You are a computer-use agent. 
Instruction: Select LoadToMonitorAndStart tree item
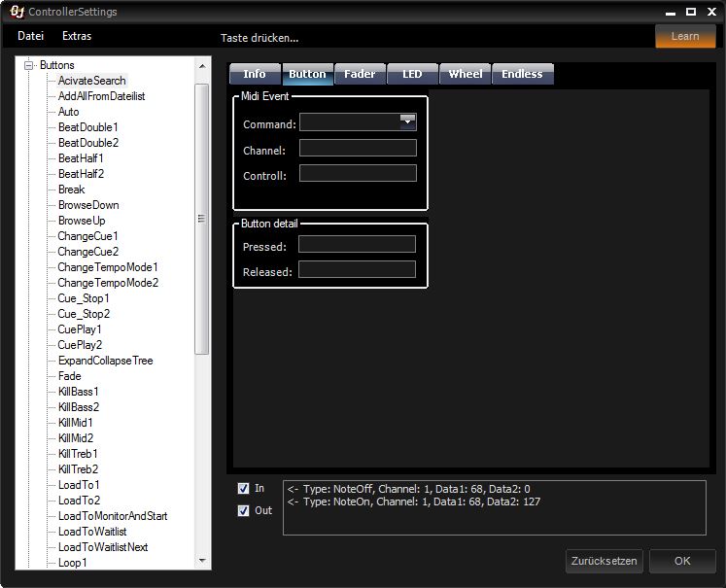click(x=113, y=516)
